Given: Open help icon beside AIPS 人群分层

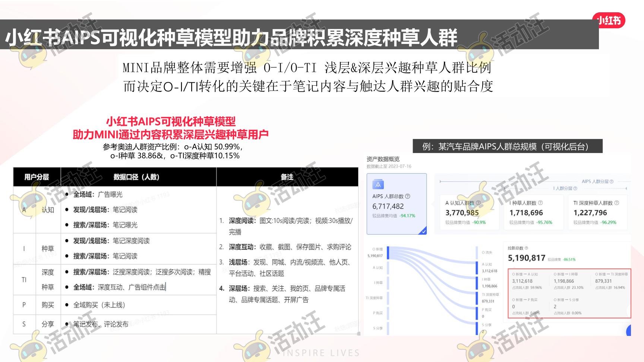Looking at the screenshot, I should point(612,181).
